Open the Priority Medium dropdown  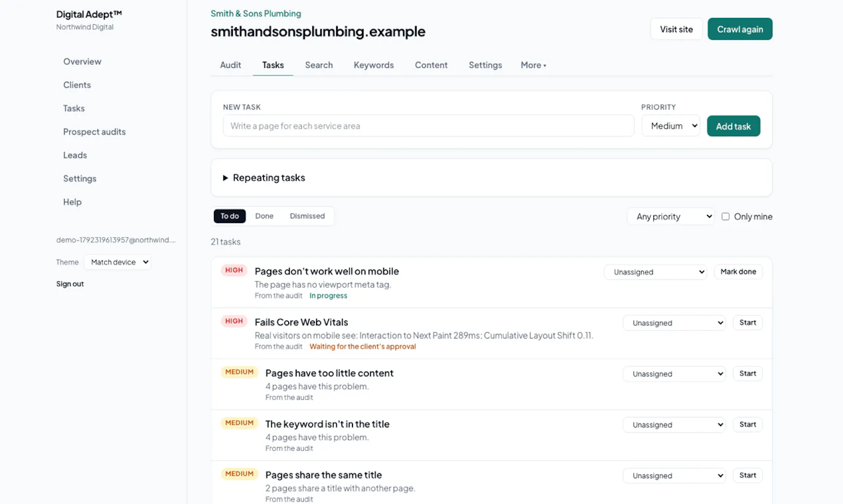click(671, 126)
